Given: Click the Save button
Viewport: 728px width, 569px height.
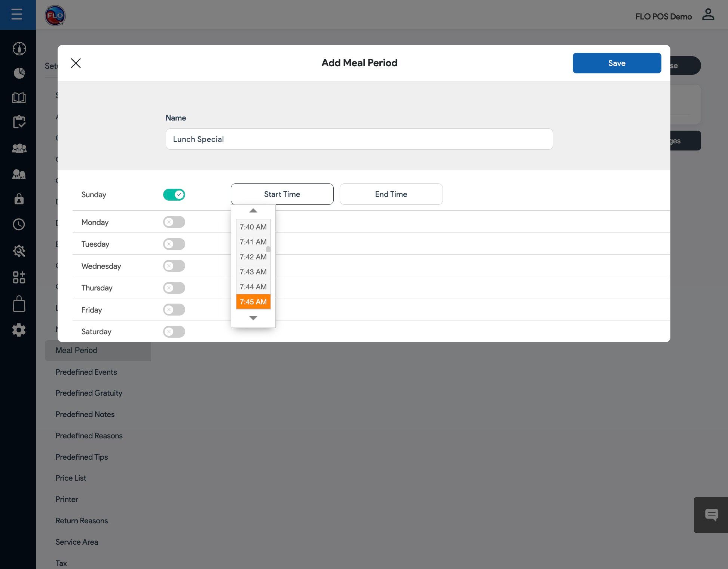Looking at the screenshot, I should tap(617, 63).
